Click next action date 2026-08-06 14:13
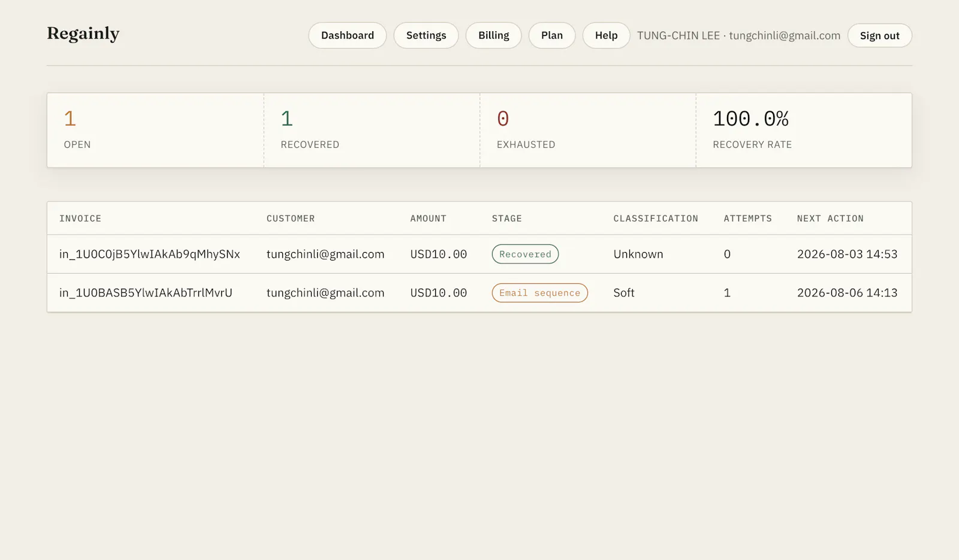This screenshot has width=959, height=560. click(847, 293)
